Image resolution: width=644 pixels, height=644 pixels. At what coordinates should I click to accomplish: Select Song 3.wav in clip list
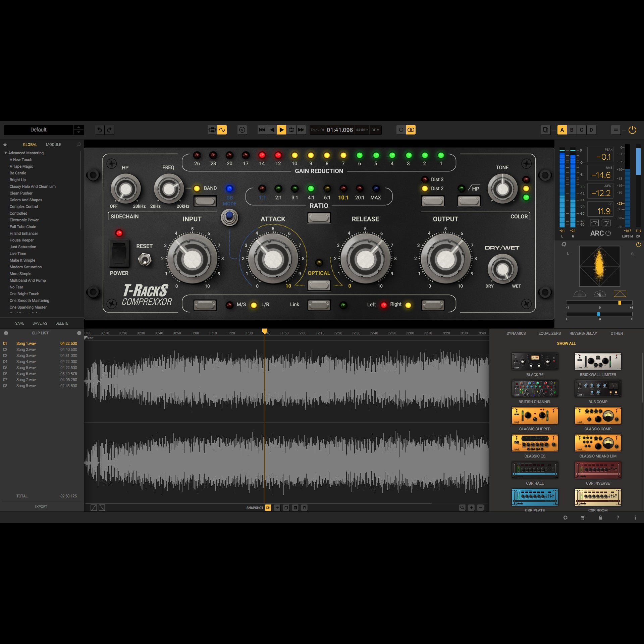[x=40, y=356]
